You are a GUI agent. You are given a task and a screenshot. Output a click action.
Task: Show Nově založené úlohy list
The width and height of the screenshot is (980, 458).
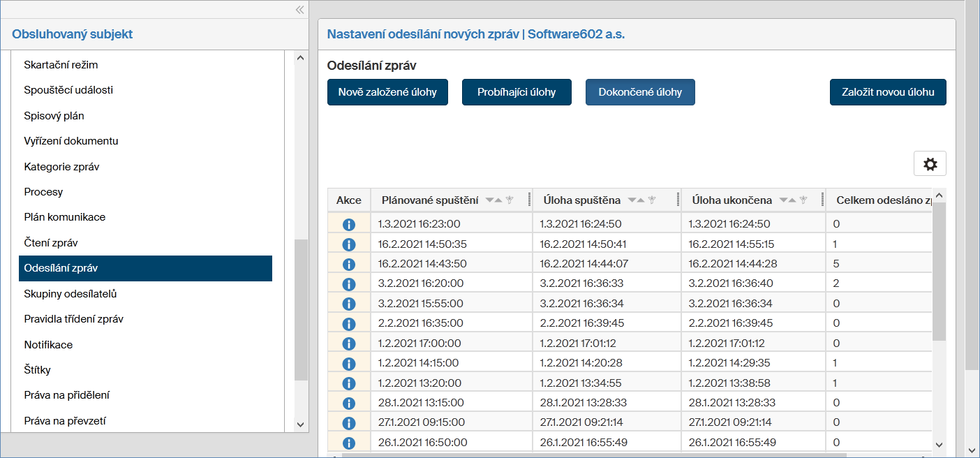point(387,92)
